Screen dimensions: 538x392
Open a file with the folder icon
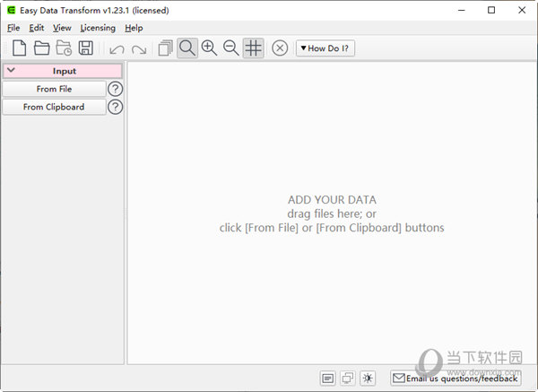[41, 48]
